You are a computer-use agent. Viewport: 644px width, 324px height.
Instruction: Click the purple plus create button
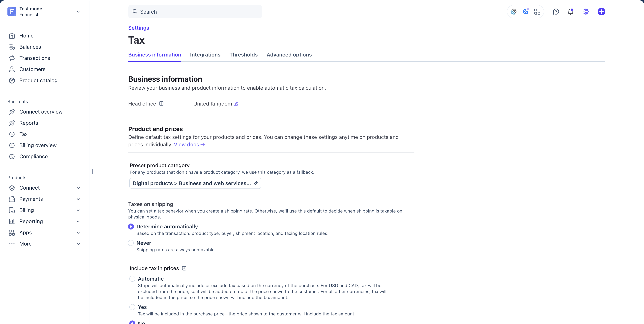pos(601,12)
